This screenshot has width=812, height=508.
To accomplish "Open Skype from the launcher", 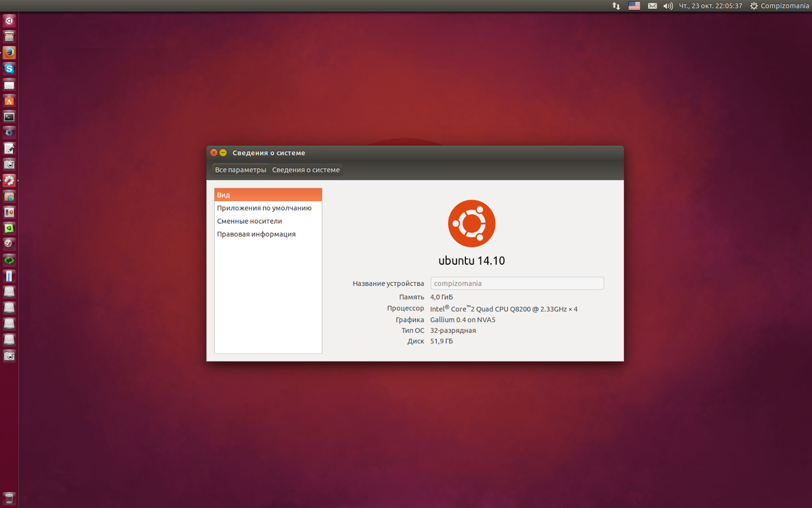I will [9, 69].
